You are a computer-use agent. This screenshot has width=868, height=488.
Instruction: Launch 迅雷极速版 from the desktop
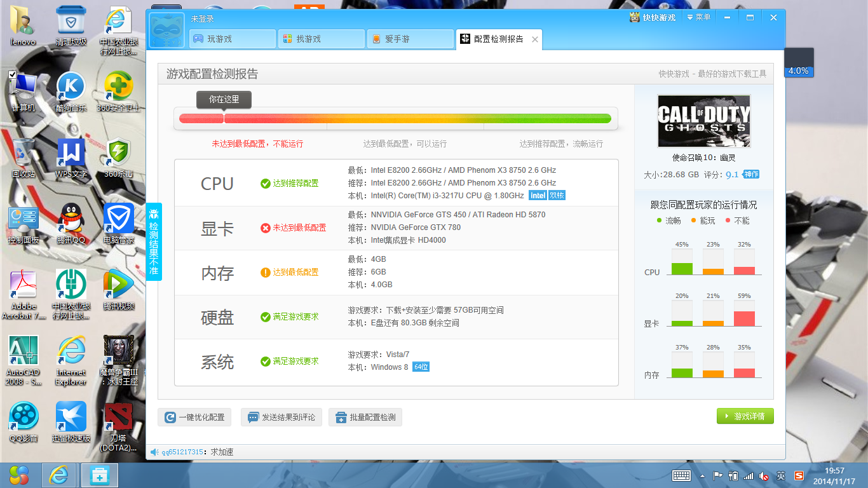pos(71,422)
